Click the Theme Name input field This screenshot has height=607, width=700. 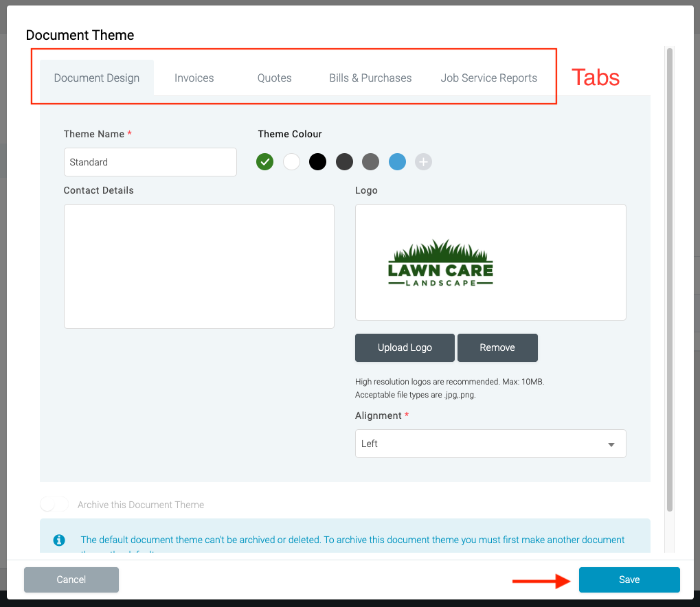point(150,161)
